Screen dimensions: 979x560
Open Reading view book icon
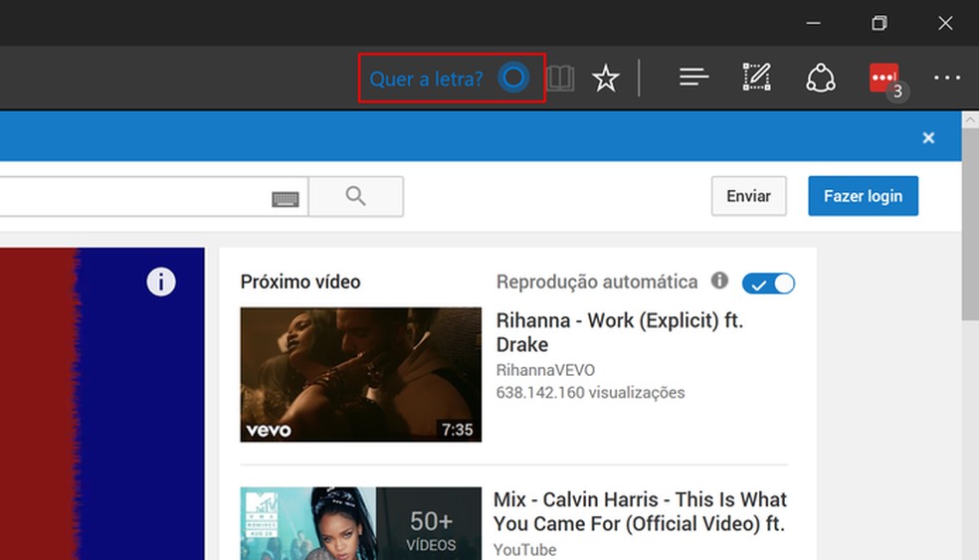(x=560, y=79)
